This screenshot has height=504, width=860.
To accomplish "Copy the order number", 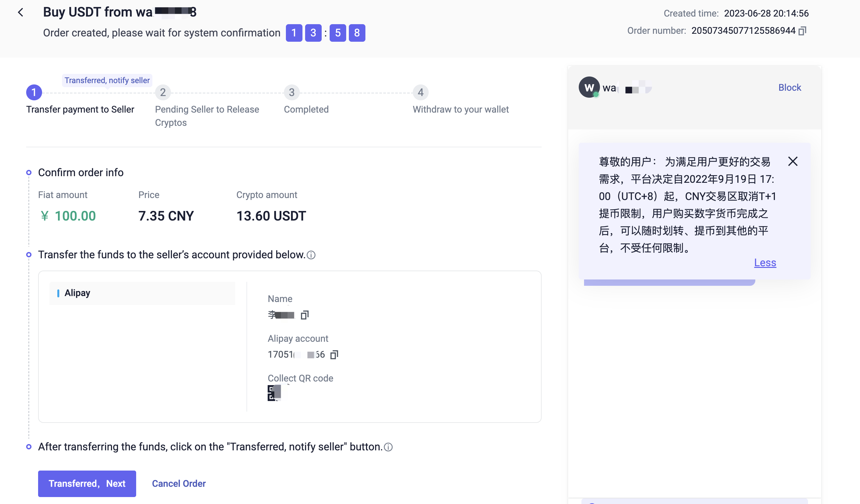I will 802,31.
